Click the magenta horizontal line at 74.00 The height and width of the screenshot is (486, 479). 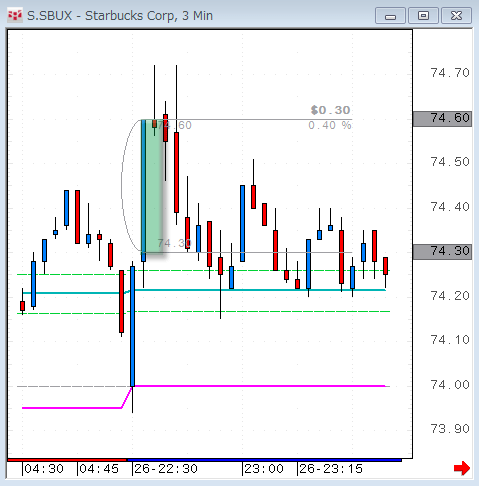pos(259,386)
